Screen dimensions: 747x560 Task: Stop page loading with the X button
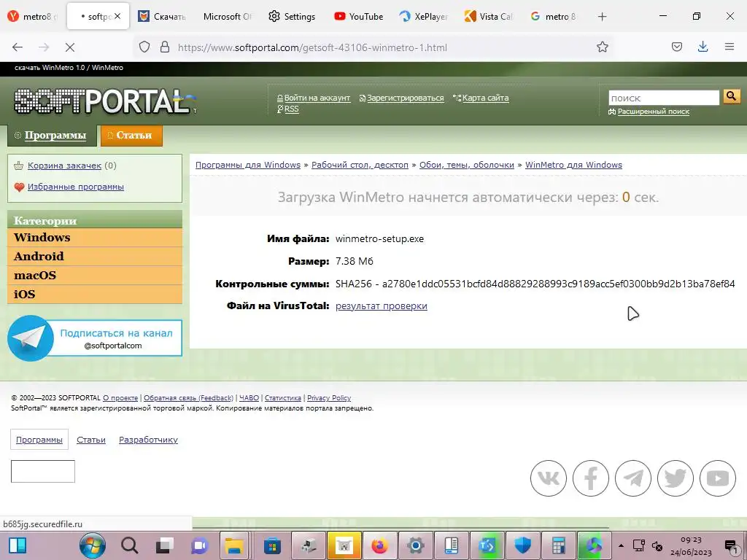click(x=69, y=47)
